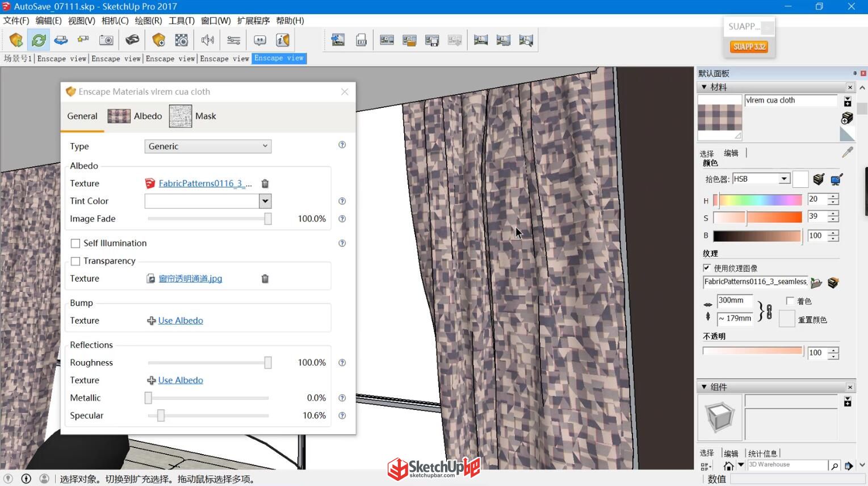Viewport: 868px width, 486px height.
Task: Open Enscape about info icon
Action: 283,40
